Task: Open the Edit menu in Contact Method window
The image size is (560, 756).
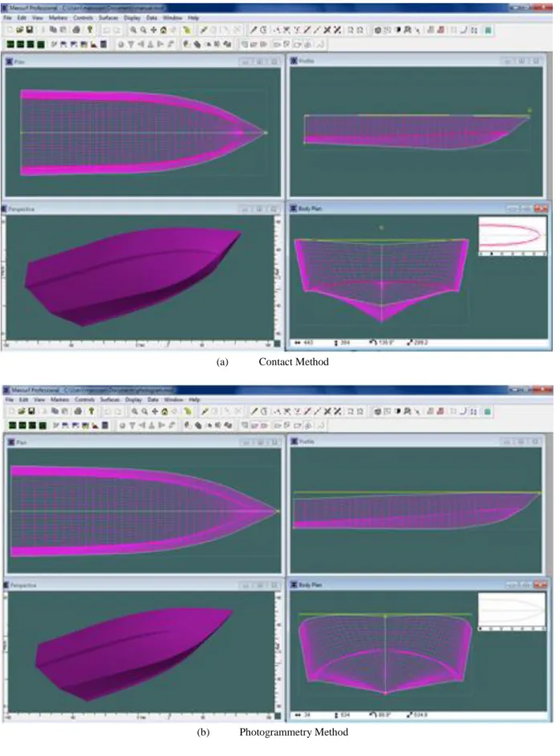Action: [x=22, y=18]
